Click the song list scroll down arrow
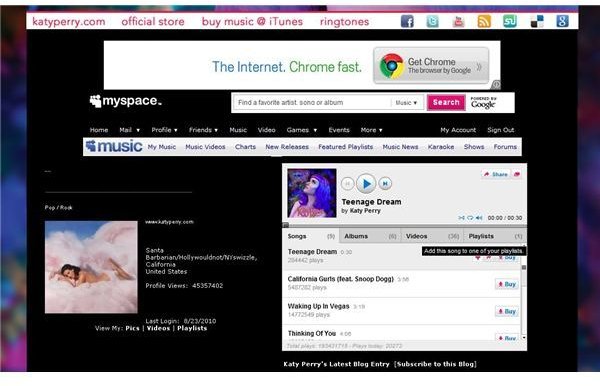Viewport: 600px width, 386px height. point(524,338)
